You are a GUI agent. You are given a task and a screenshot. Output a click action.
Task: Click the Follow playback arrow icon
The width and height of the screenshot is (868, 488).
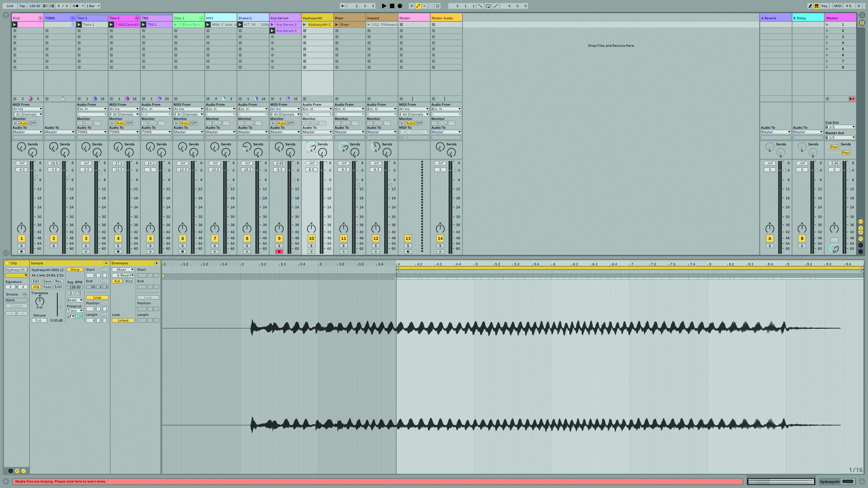pyautogui.click(x=343, y=6)
